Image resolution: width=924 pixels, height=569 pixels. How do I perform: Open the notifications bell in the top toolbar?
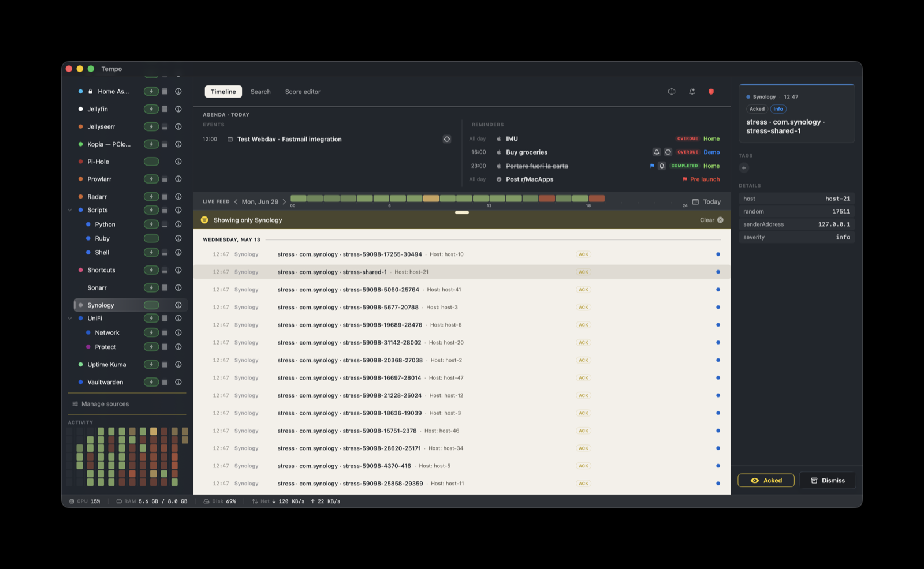[x=692, y=92]
